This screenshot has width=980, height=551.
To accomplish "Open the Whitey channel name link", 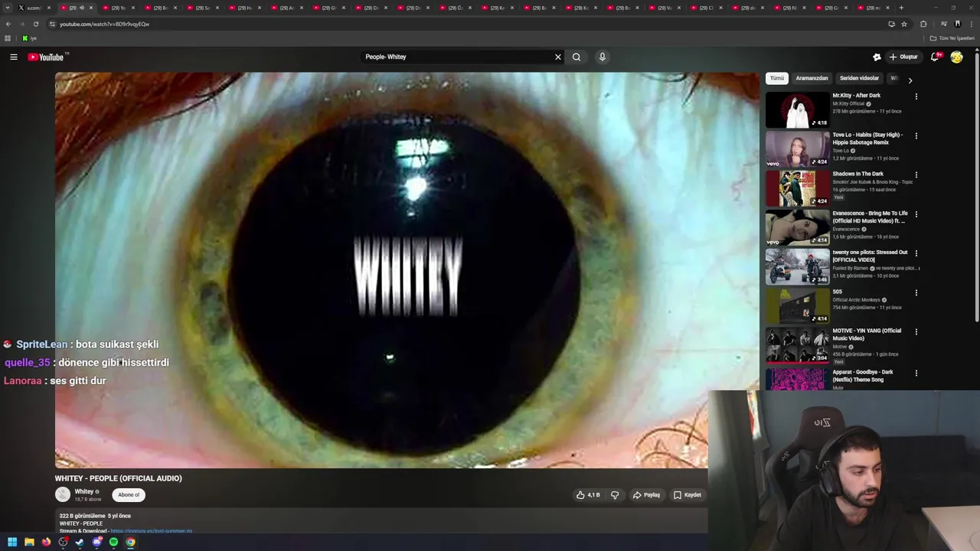I will 84,491.
